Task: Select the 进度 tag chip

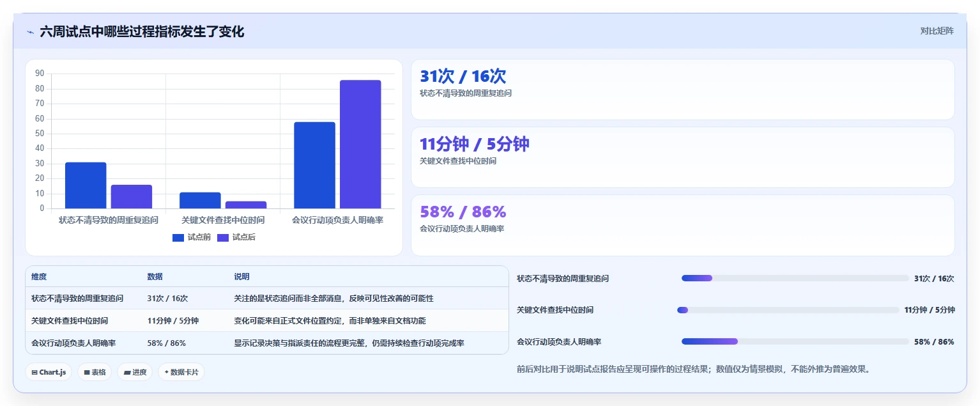Action: pyautogui.click(x=135, y=372)
